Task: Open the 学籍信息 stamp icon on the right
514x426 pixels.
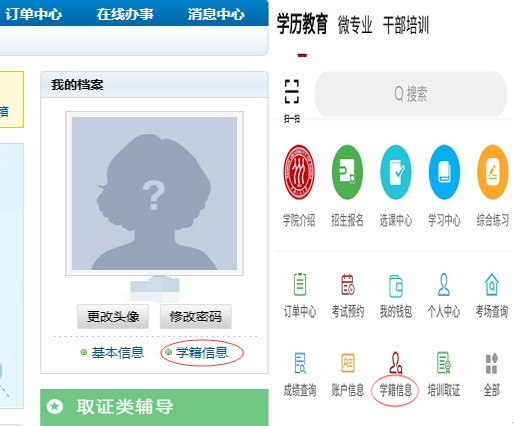Action: [x=396, y=363]
